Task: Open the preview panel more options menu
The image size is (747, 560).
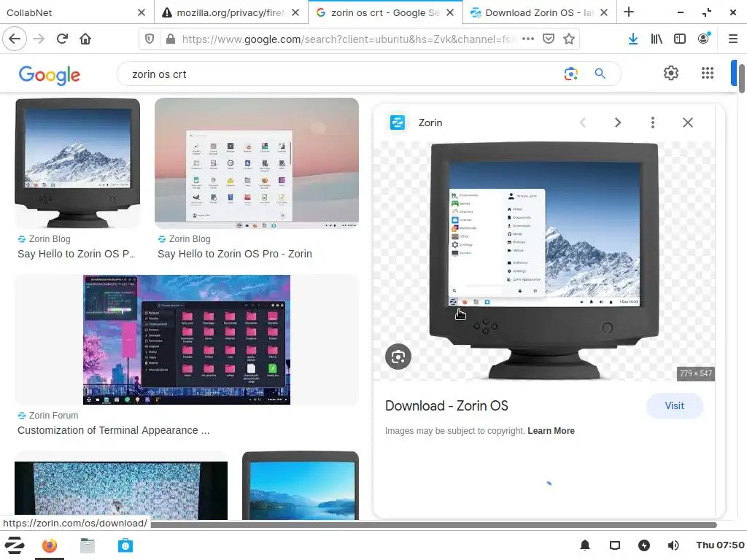Action: (653, 122)
